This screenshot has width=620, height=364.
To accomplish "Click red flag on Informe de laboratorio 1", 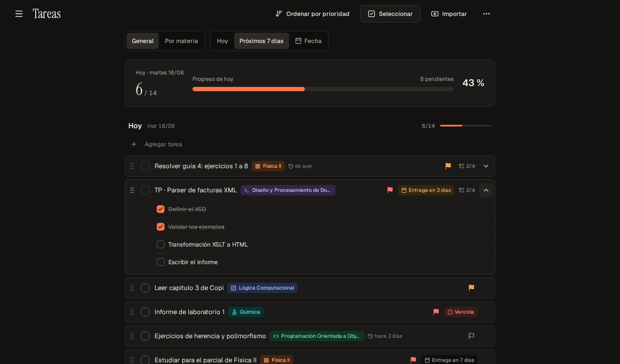I will click(x=436, y=312).
